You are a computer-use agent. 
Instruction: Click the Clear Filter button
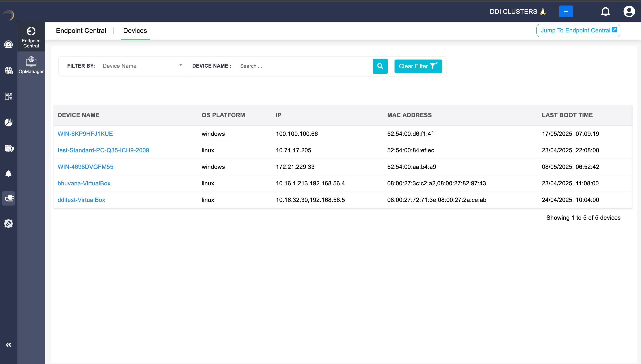click(x=418, y=66)
